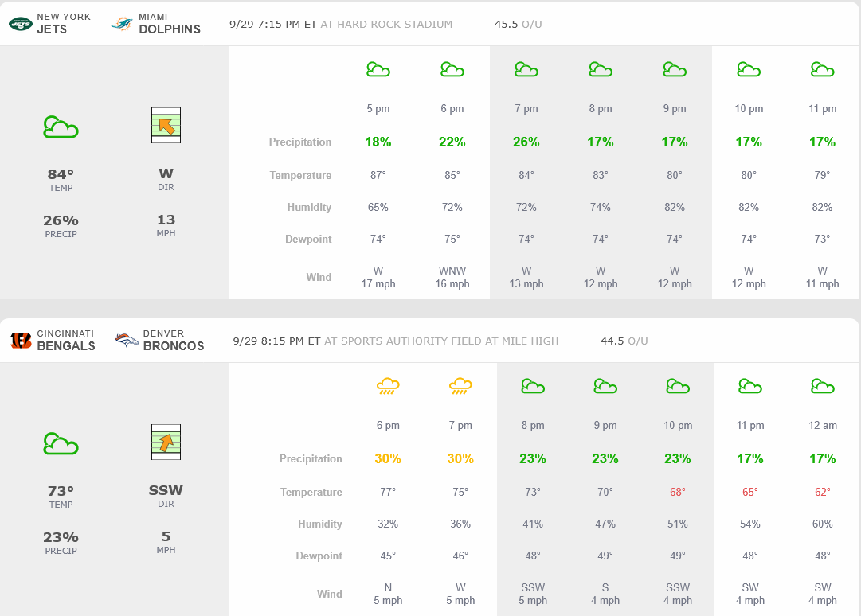Image resolution: width=861 pixels, height=616 pixels.
Task: Click the New York Jets team logo
Action: click(x=21, y=24)
